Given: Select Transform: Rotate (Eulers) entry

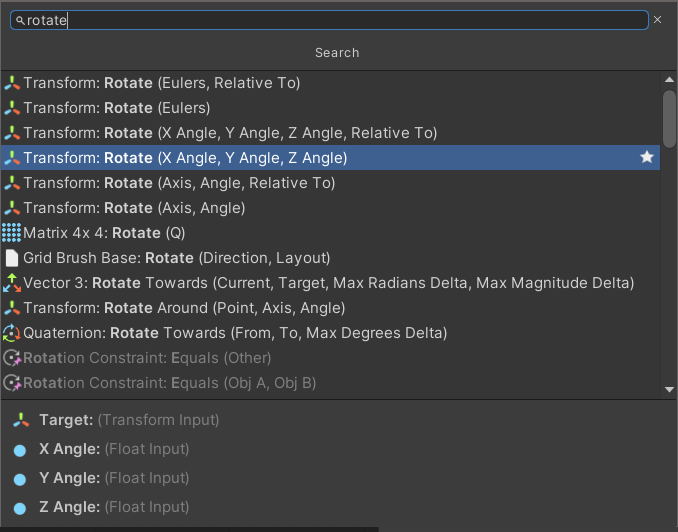Looking at the screenshot, I should click(x=330, y=108).
